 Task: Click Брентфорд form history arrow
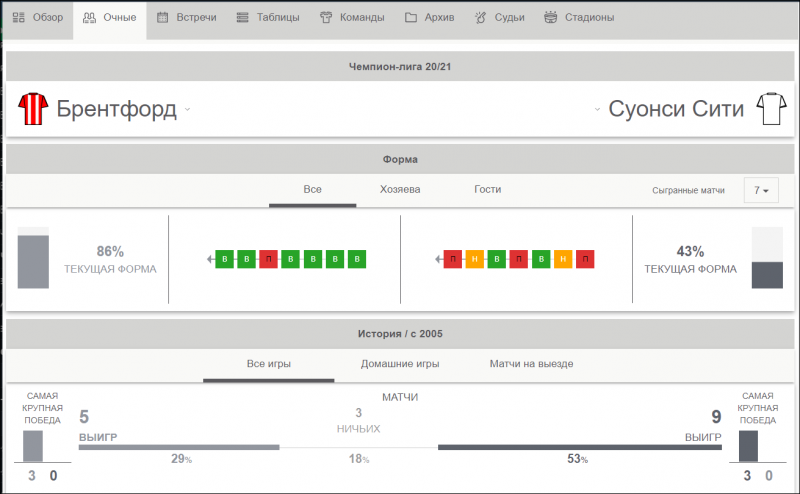(210, 259)
